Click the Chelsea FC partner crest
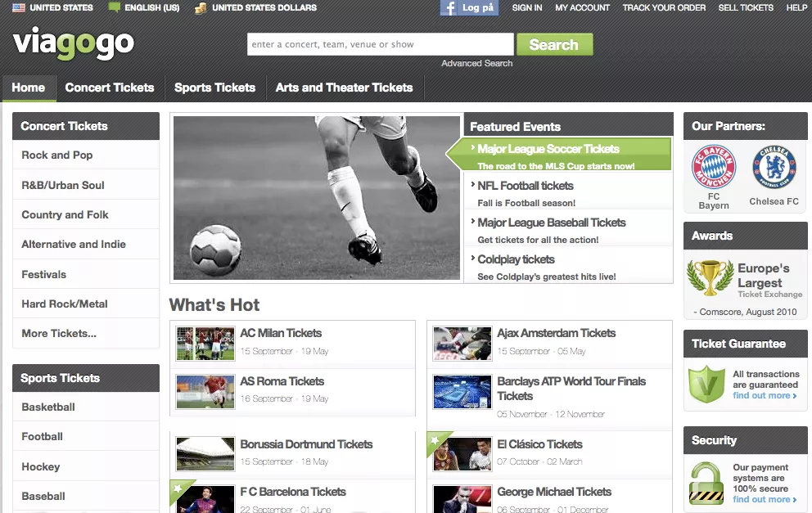The image size is (812, 513). pyautogui.click(x=774, y=168)
